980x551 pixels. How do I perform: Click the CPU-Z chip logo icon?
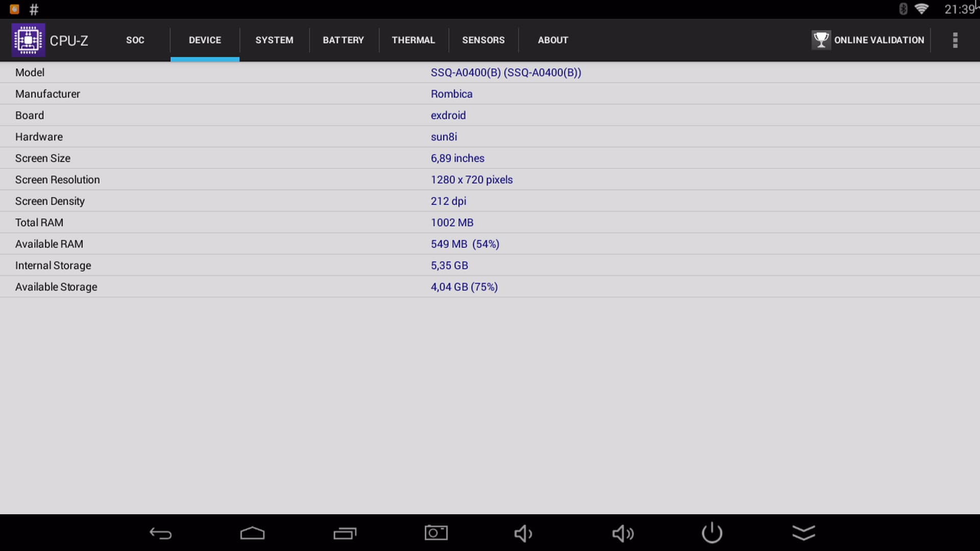coord(28,40)
